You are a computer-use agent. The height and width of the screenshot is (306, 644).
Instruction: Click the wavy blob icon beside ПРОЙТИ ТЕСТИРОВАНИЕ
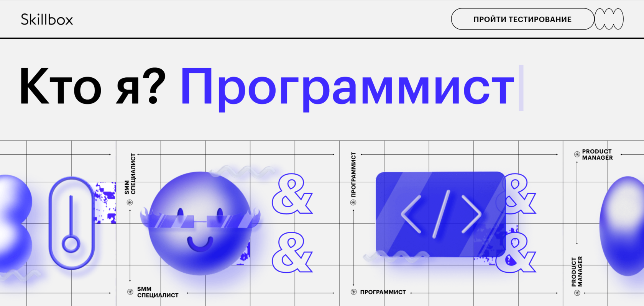[x=609, y=19]
